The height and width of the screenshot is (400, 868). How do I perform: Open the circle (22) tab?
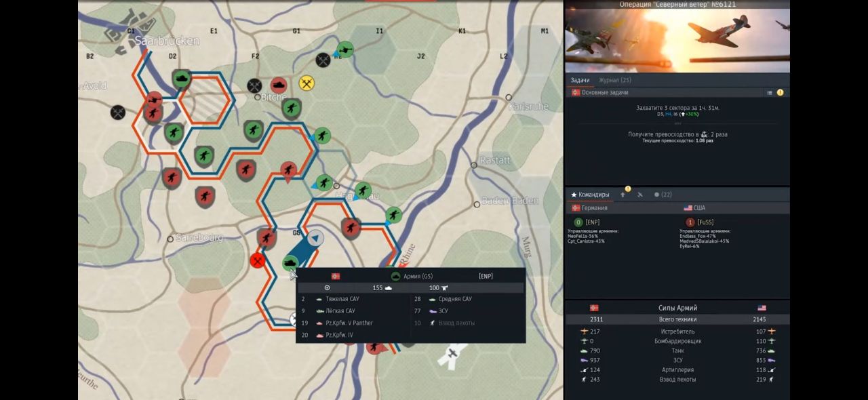[x=663, y=195]
